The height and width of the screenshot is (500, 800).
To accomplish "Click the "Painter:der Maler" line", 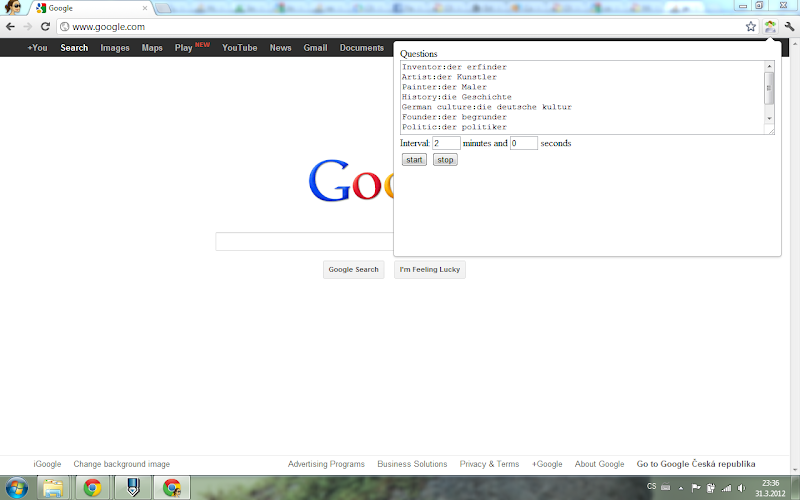I will pyautogui.click(x=444, y=87).
